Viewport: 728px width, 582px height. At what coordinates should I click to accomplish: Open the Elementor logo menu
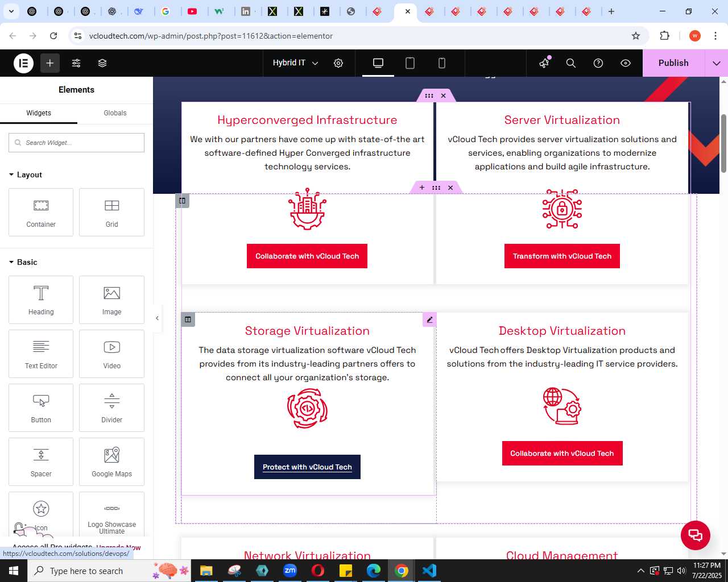[x=24, y=63]
